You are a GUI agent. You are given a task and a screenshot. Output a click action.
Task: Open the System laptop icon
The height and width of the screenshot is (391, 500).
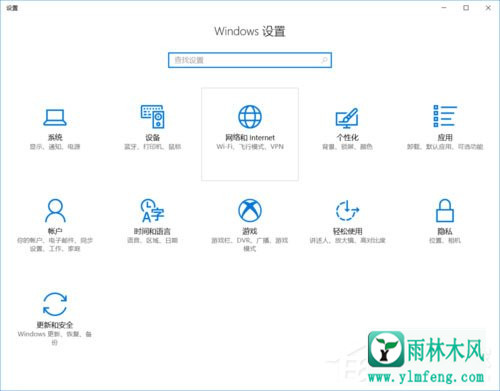(55, 118)
